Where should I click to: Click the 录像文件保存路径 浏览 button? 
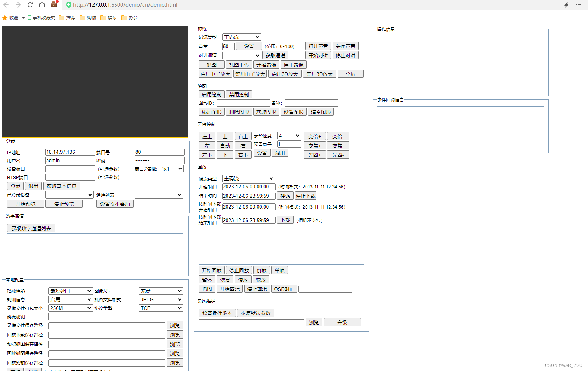pos(175,325)
